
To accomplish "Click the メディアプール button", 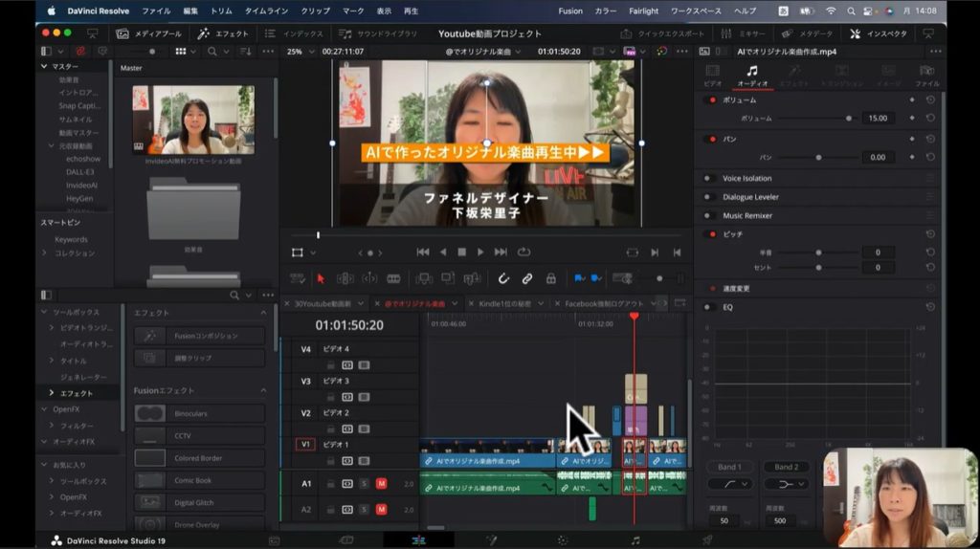I will pyautogui.click(x=150, y=33).
